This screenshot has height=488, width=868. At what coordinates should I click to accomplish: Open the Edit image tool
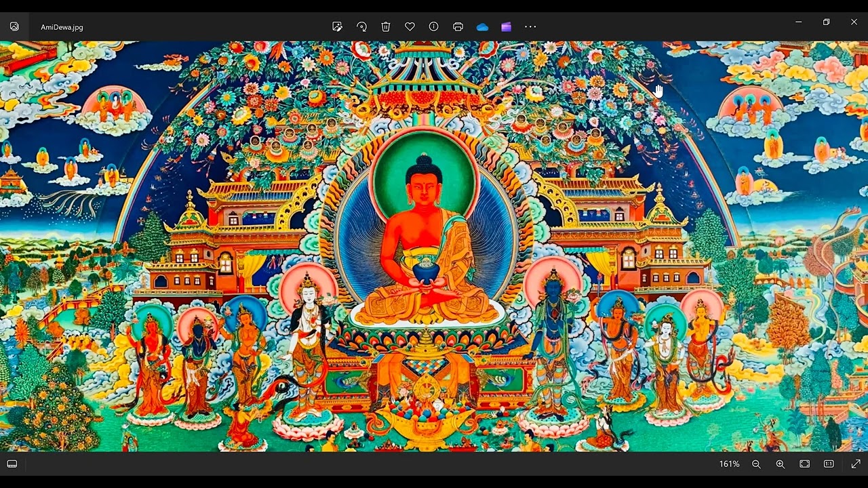(x=337, y=26)
